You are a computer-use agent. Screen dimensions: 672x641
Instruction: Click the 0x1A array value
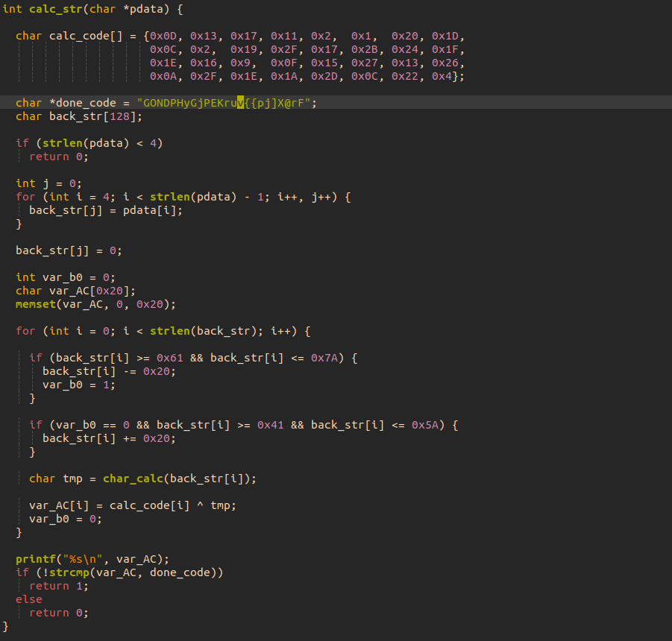click(283, 76)
